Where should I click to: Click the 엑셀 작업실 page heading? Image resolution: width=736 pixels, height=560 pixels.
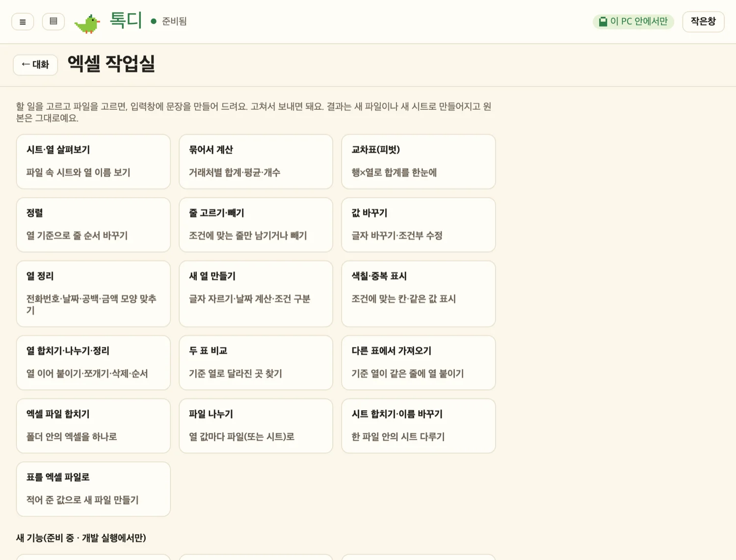click(x=111, y=64)
